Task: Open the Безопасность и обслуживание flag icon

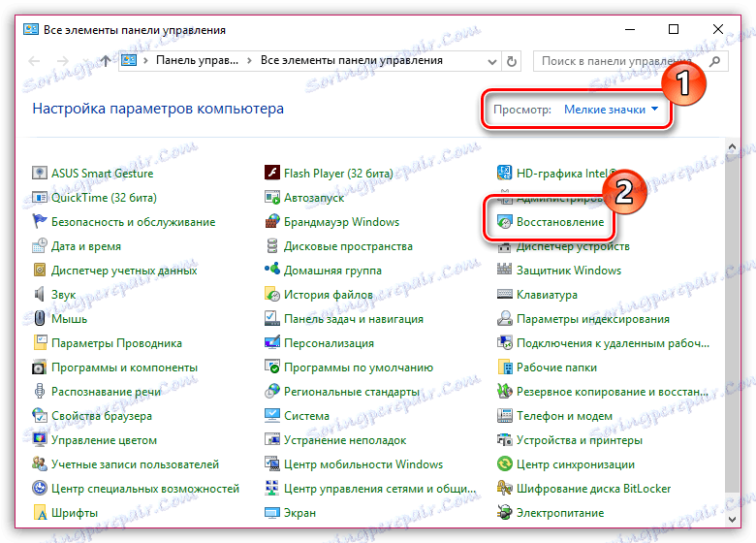Action: 39,221
